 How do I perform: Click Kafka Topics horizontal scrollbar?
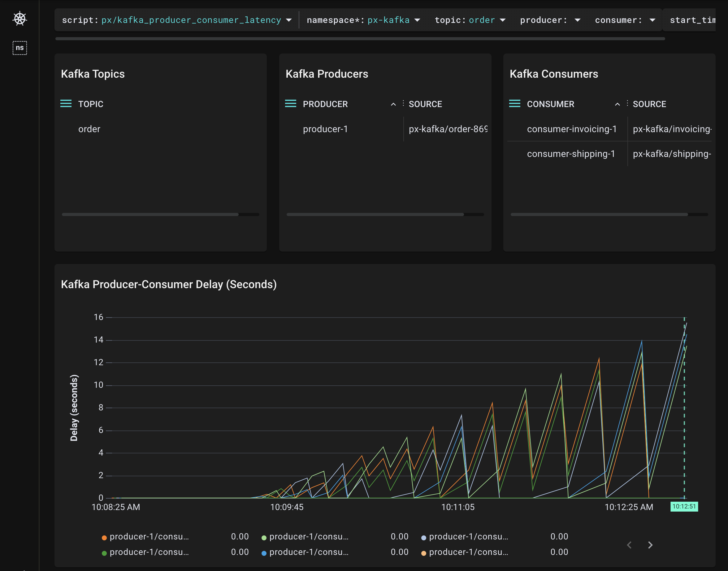150,214
